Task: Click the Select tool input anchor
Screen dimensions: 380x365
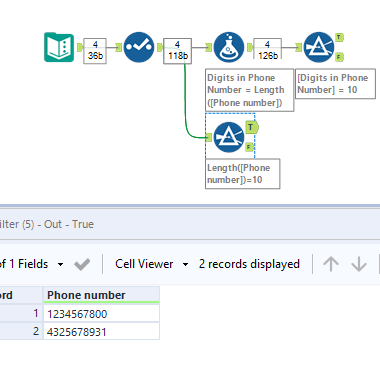Action: (119, 47)
